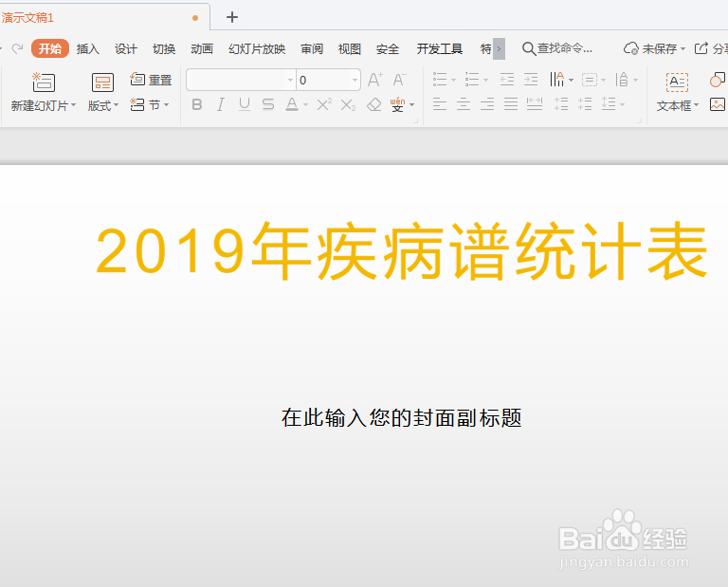
Task: Open the paragraph group dialog launcher
Action: [x=639, y=121]
